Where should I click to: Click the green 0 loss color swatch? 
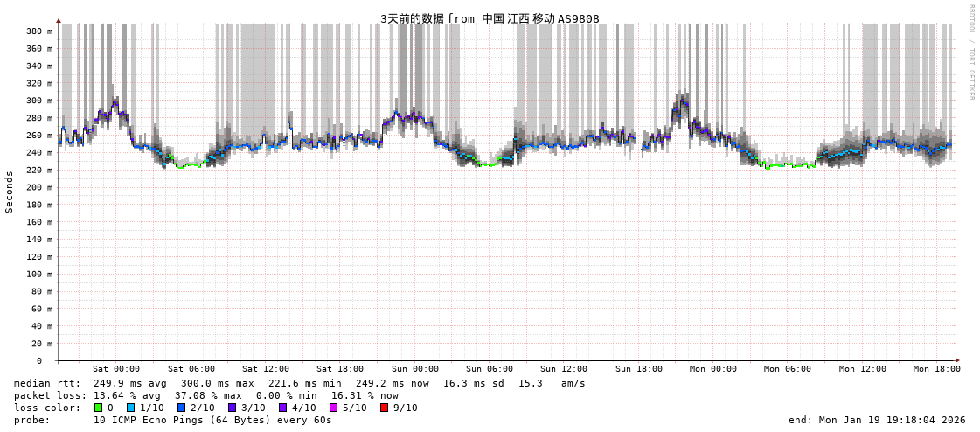(x=99, y=408)
